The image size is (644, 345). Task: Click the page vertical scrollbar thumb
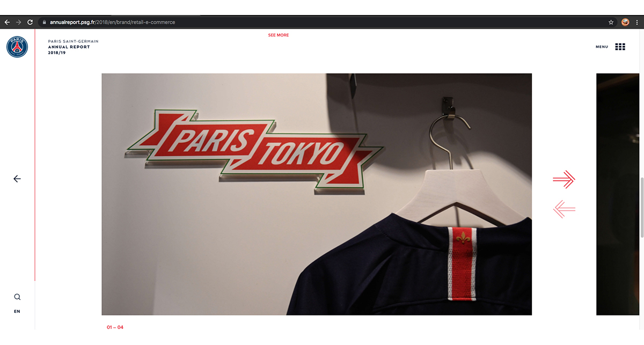642,207
